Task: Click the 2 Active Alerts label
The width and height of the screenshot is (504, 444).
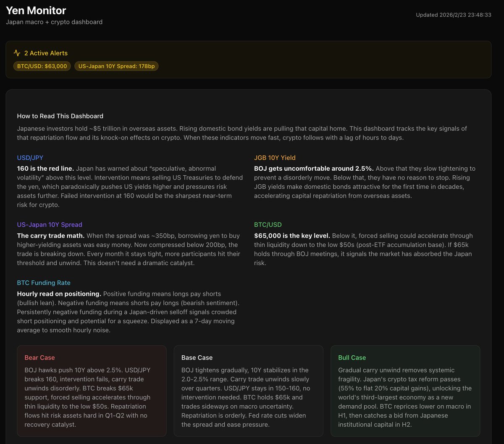Action: coord(46,53)
